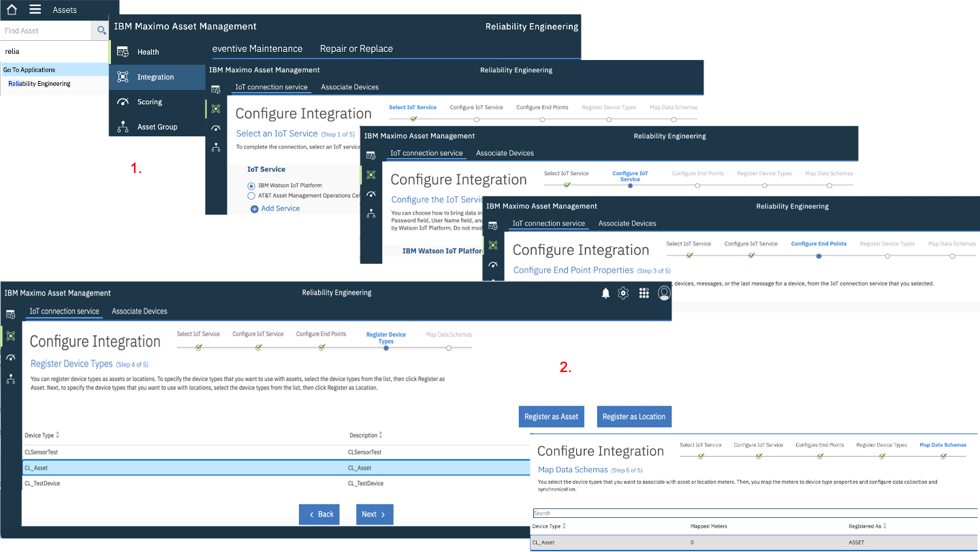This screenshot has height=552, width=980.
Task: Click Health sidebar icon in Step 1 window
Action: pos(216,89)
